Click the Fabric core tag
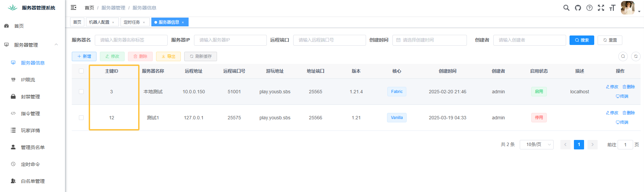This screenshot has width=644, height=192. pos(397,92)
